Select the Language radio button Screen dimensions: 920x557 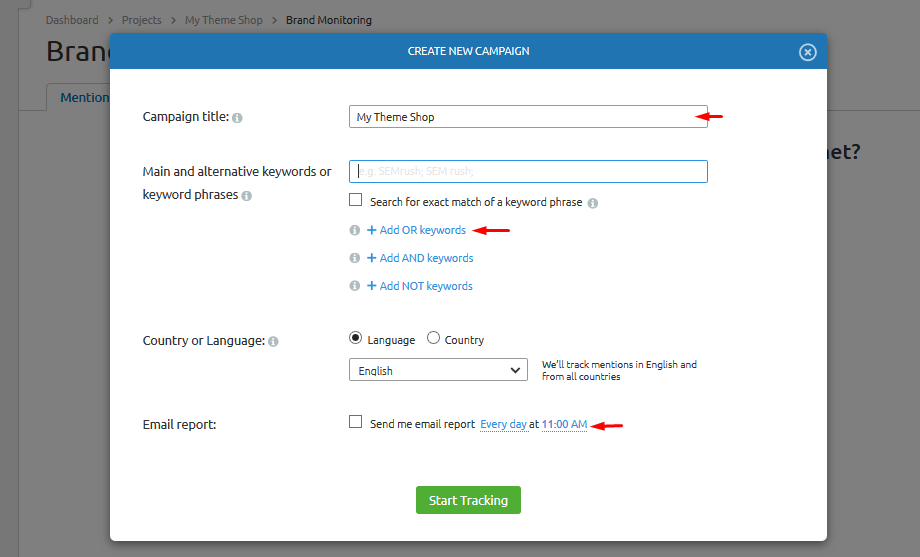[355, 338]
